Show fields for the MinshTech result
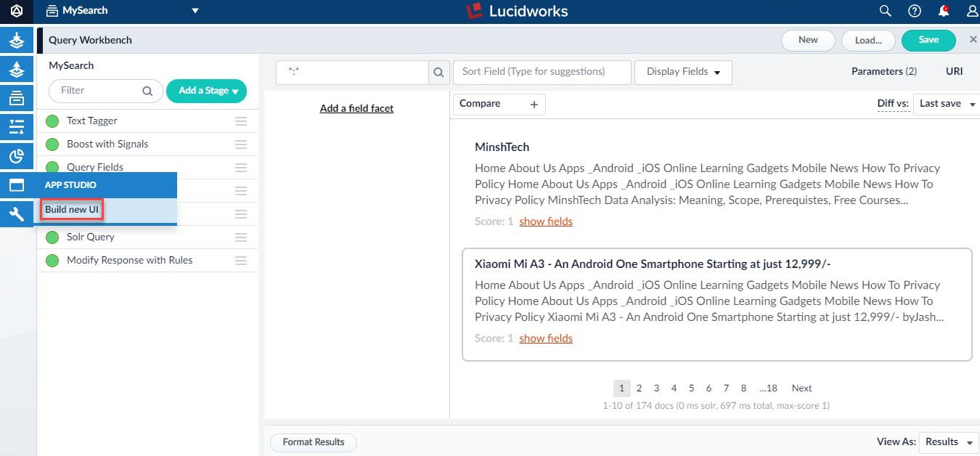 [546, 221]
